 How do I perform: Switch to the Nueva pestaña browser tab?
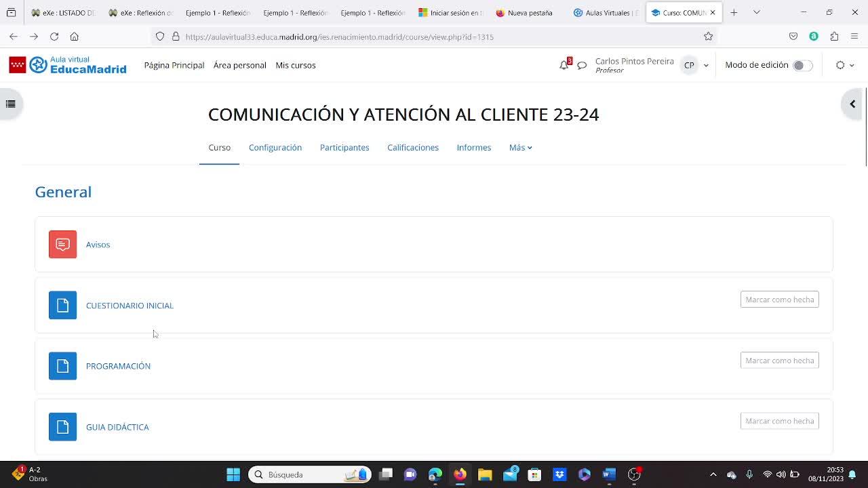(x=529, y=12)
